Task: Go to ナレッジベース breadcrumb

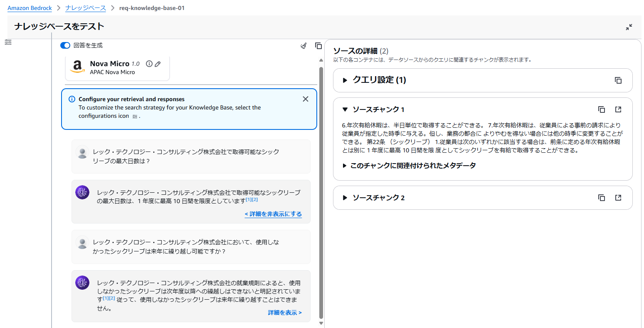Action: point(86,8)
